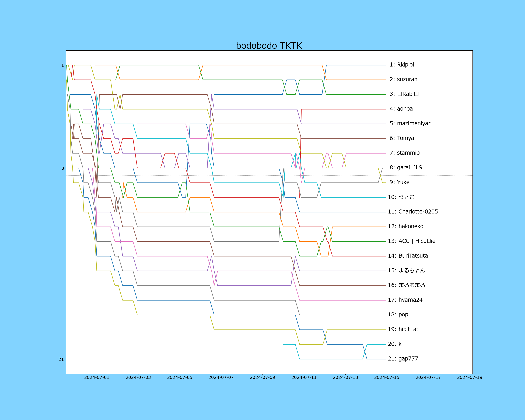Click the rank label 8: garai_JLS
The width and height of the screenshot is (525, 420).
point(406,167)
